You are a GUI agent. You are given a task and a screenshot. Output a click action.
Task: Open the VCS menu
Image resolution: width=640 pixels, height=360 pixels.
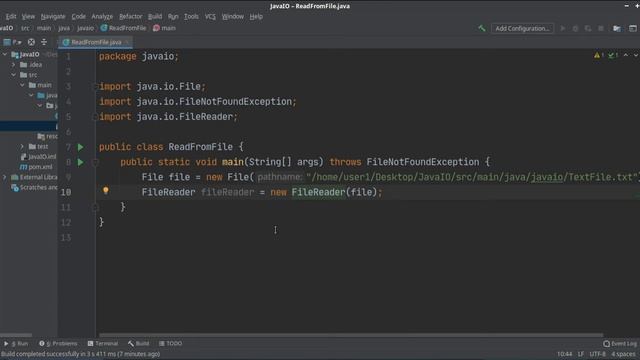210,16
